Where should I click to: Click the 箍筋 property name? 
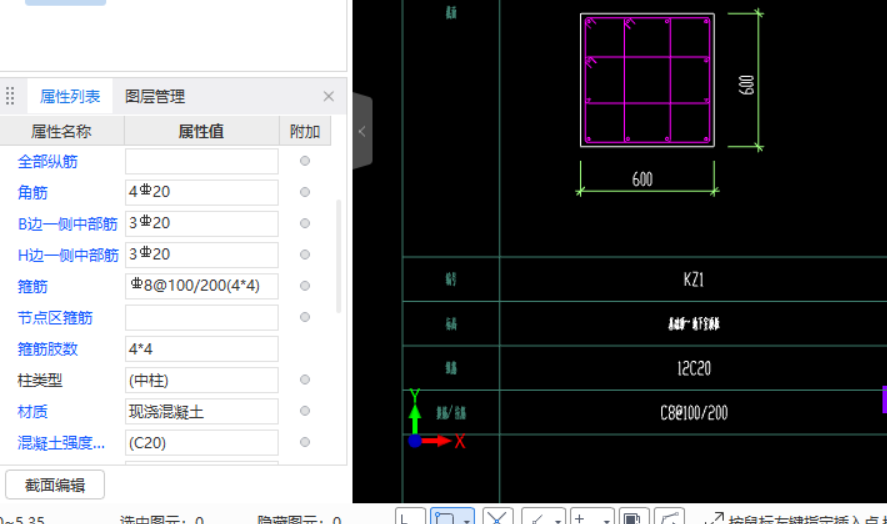[x=32, y=286]
